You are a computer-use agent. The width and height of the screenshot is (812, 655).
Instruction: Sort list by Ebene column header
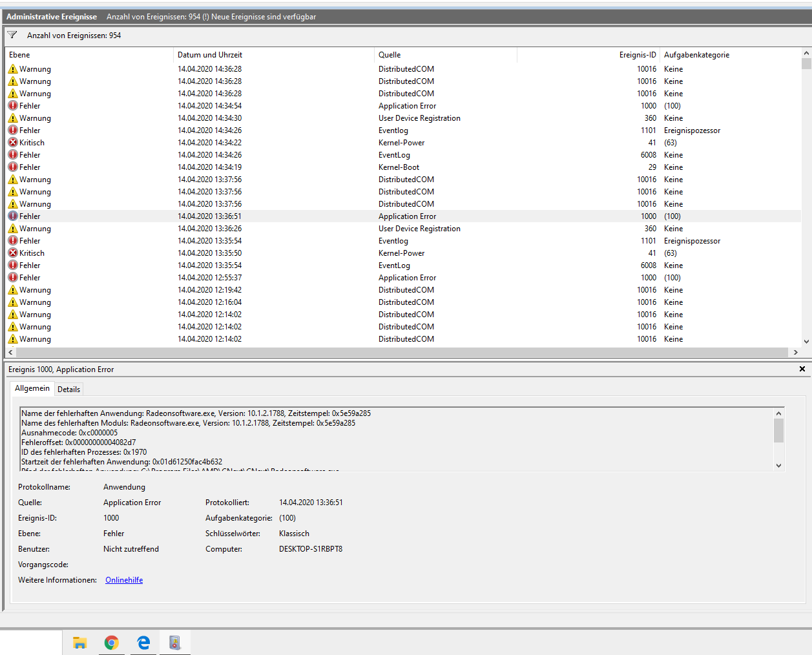89,55
